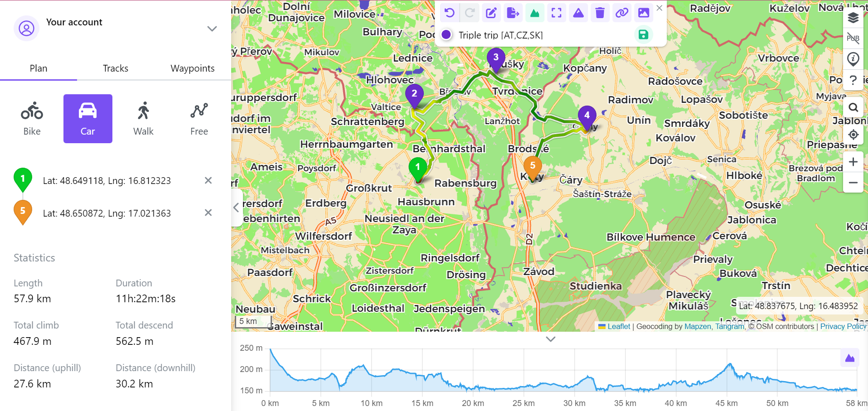Click the fit-to-bounds fullscreen icon
The height and width of the screenshot is (411, 868).
(556, 13)
